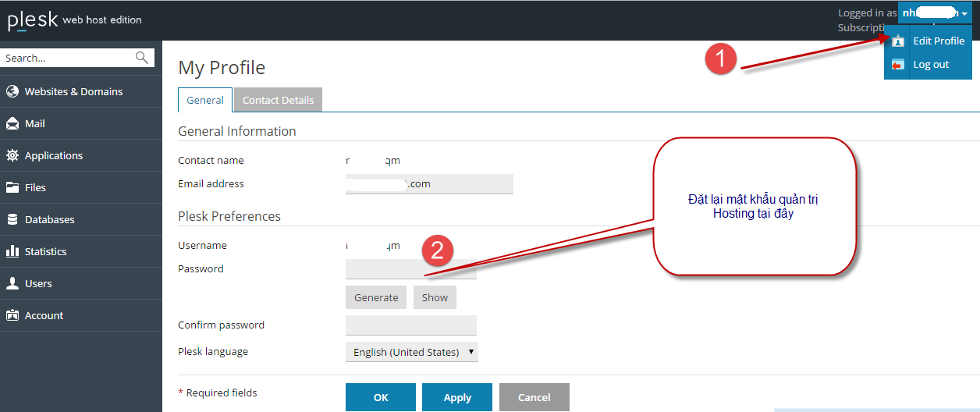This screenshot has height=412, width=980.
Task: Click the Databases cylinder icon
Action: click(x=12, y=219)
